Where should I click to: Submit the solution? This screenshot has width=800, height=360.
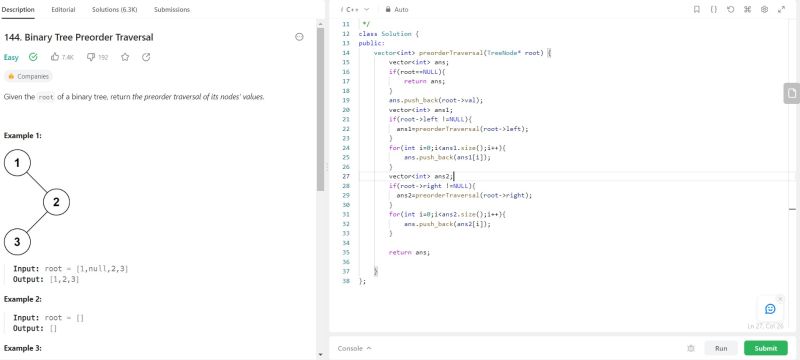click(766, 348)
